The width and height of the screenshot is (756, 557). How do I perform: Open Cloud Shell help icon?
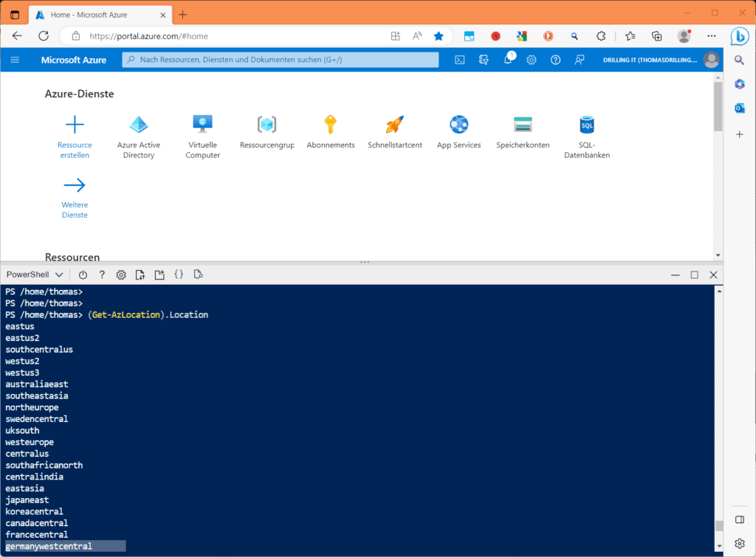tap(102, 274)
